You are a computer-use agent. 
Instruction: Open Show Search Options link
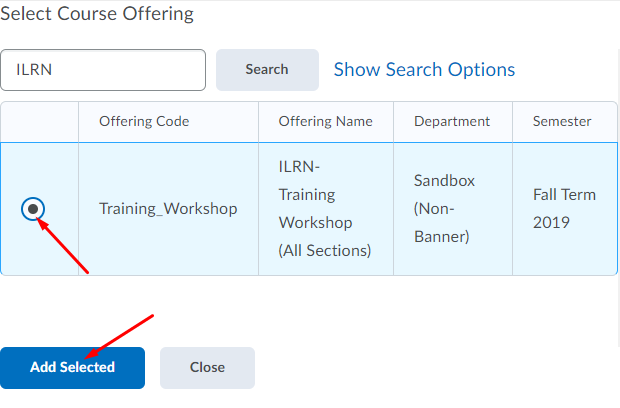[424, 70]
